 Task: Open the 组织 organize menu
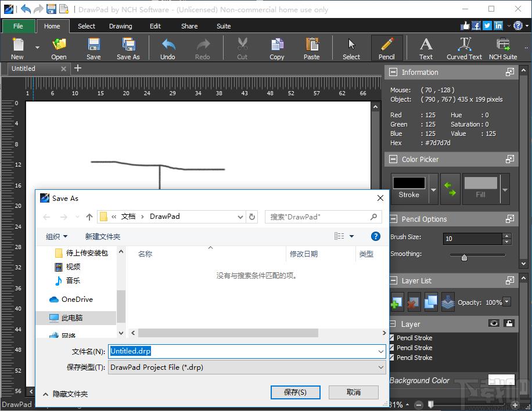(x=56, y=236)
